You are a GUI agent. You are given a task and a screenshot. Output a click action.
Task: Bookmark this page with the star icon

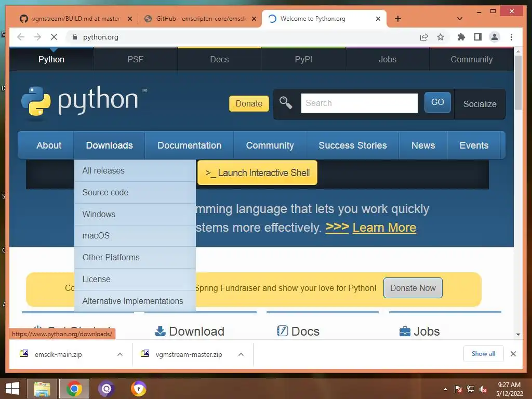click(441, 37)
